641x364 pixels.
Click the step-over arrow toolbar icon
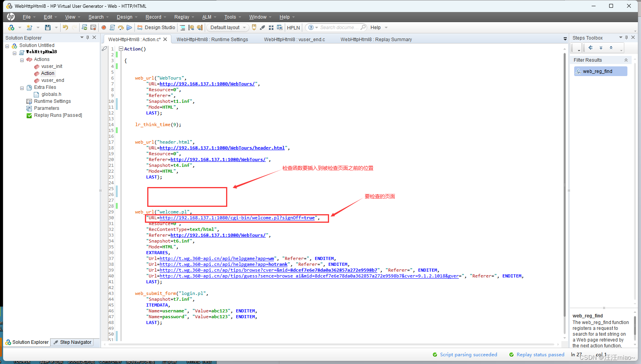[121, 28]
